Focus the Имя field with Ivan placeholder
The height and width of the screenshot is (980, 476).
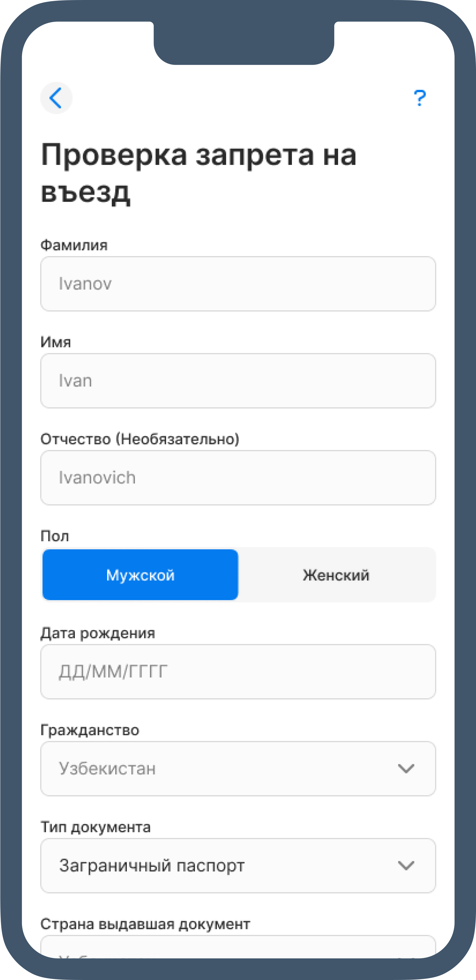pyautogui.click(x=238, y=380)
